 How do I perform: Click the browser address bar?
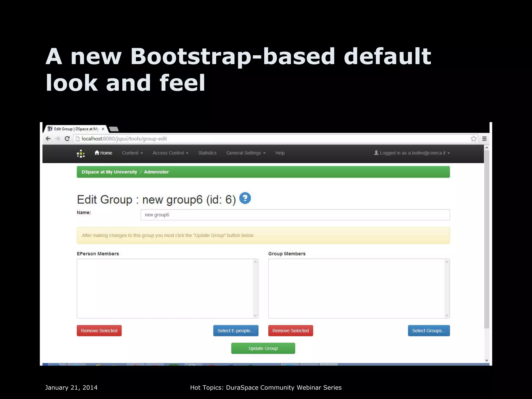pos(275,139)
